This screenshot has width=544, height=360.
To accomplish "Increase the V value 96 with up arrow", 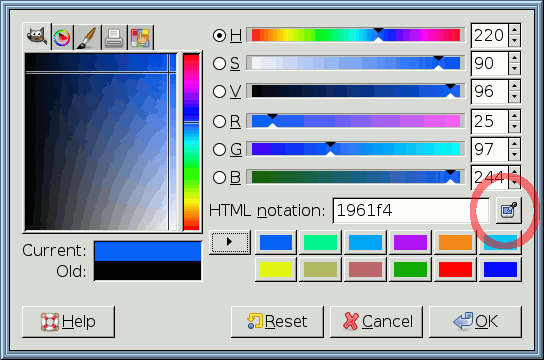I will click(x=515, y=86).
